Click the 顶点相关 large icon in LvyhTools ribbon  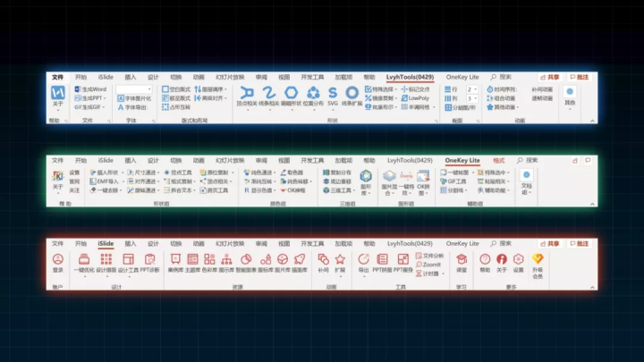coord(247,93)
